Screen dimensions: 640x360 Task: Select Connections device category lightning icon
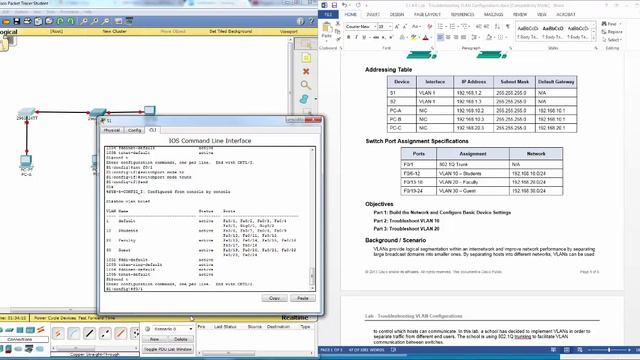coord(40,330)
